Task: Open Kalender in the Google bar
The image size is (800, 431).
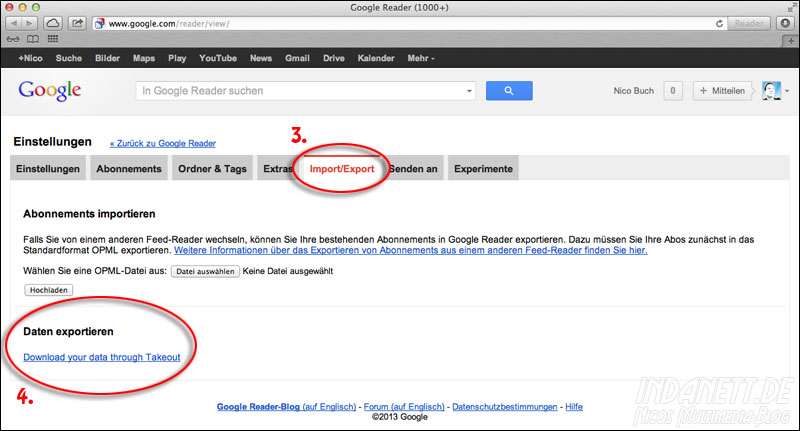Action: (x=376, y=58)
